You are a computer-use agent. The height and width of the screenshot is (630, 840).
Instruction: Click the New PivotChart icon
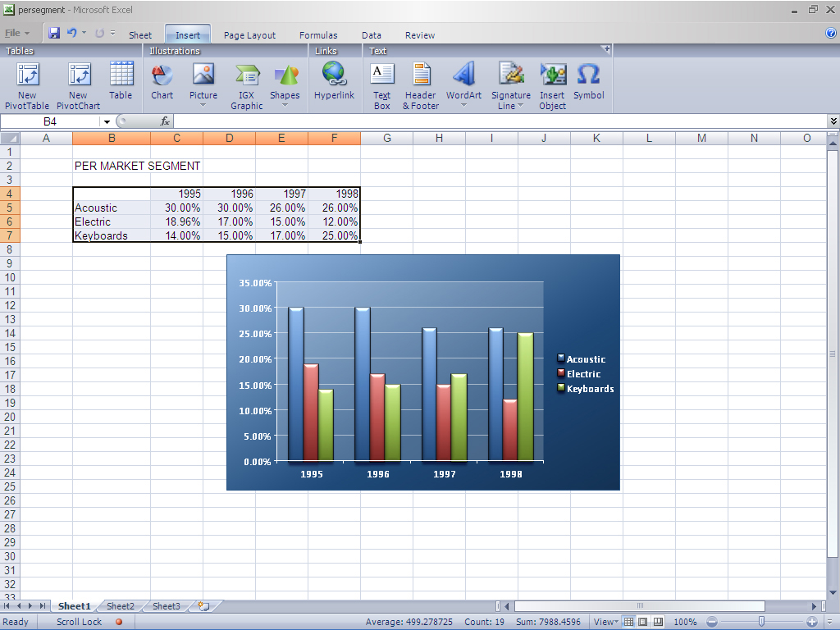[x=79, y=86]
